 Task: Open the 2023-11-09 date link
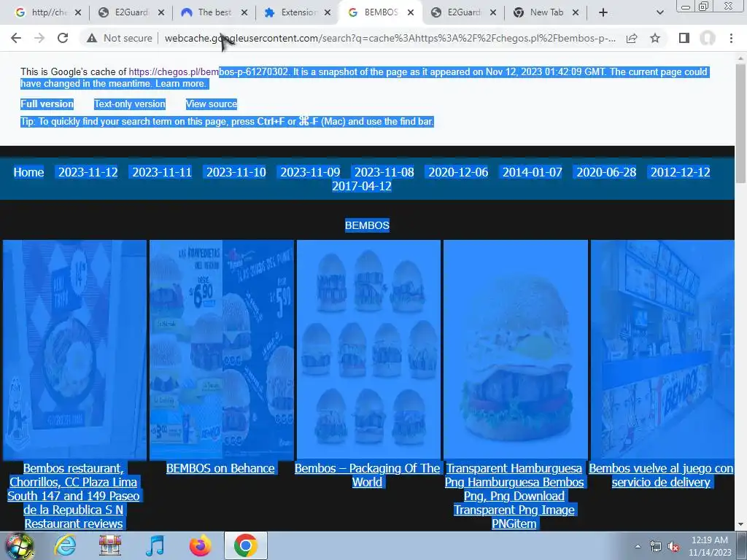(310, 172)
